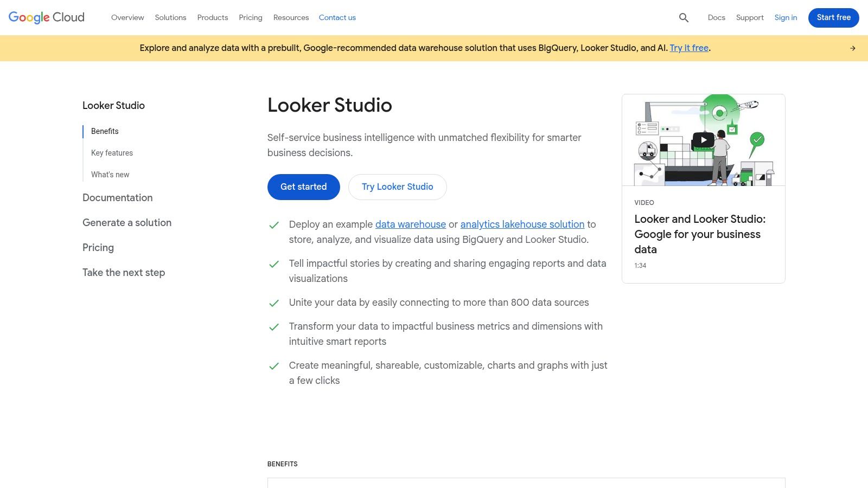This screenshot has height=488, width=868.
Task: Select Documentation in the sidebar
Action: point(117,198)
